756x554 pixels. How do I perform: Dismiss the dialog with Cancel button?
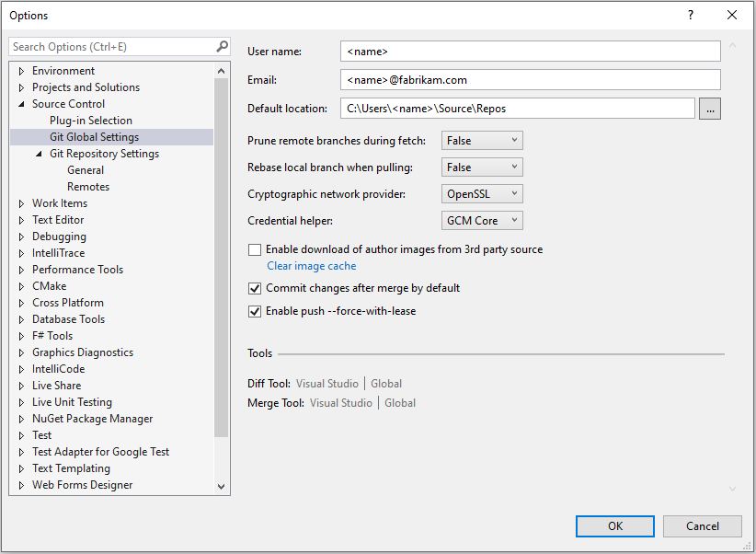pyautogui.click(x=702, y=526)
